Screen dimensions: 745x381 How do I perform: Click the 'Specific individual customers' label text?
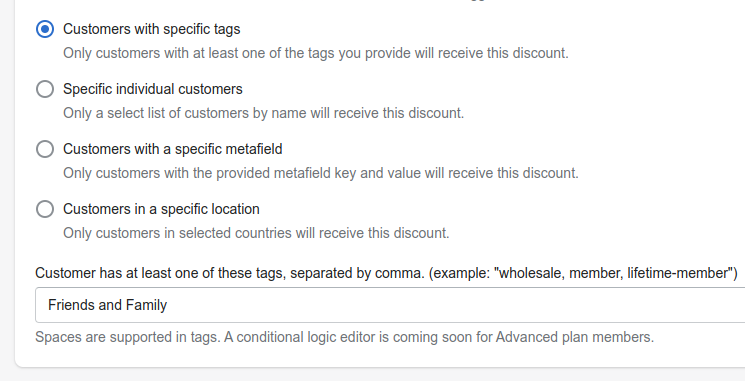click(x=153, y=89)
